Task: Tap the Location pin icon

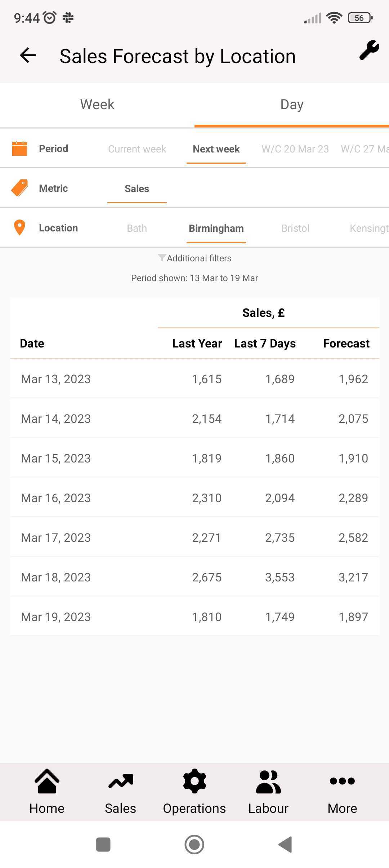Action: click(x=19, y=228)
